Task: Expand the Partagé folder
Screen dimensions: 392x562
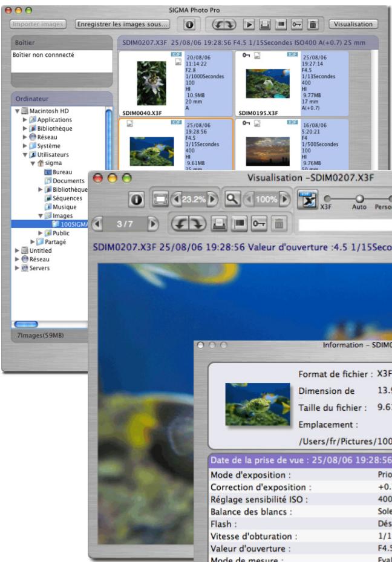Action: click(33, 242)
